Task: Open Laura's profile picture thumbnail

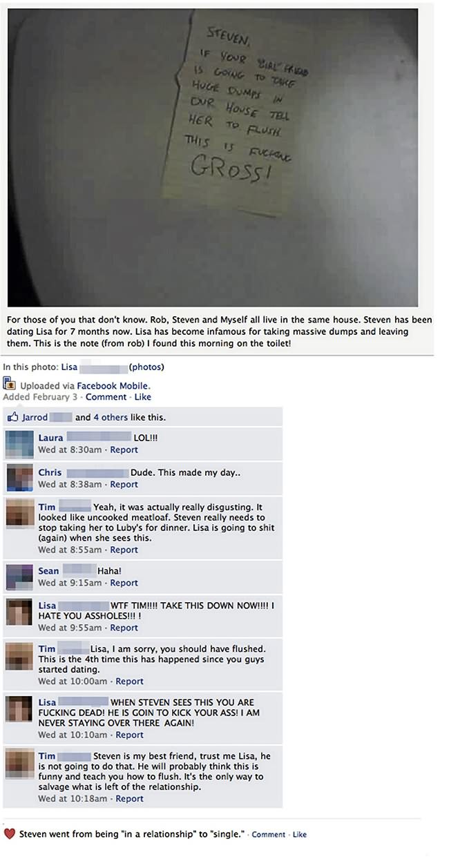Action: click(x=19, y=444)
